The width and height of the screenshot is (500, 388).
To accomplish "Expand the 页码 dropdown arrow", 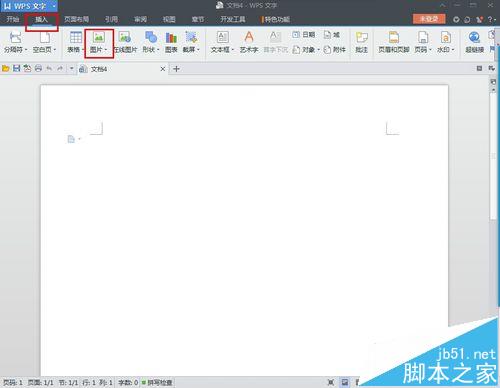I will click(x=430, y=50).
